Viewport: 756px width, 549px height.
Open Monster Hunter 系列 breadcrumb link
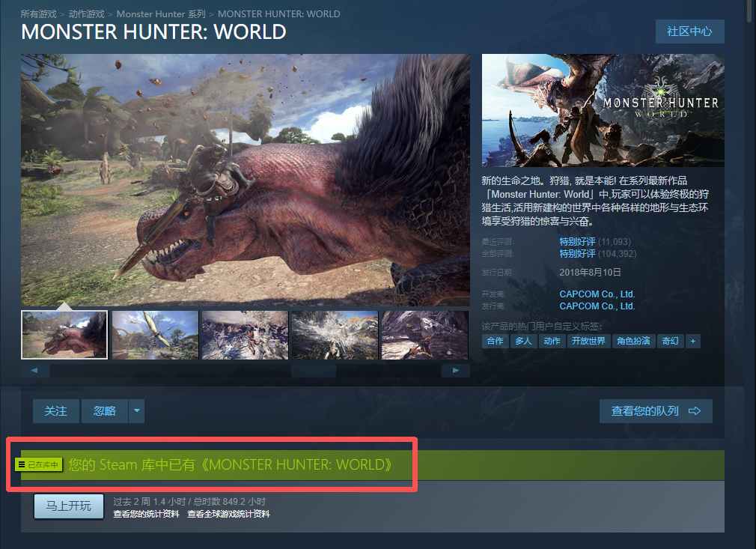pos(161,14)
